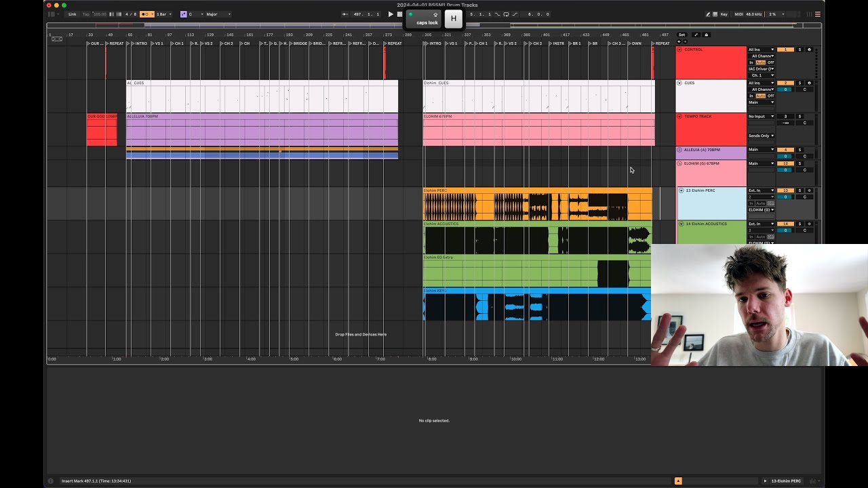Set CUES track monitor to Auto
Screen dimensions: 868x488
pos(761,96)
